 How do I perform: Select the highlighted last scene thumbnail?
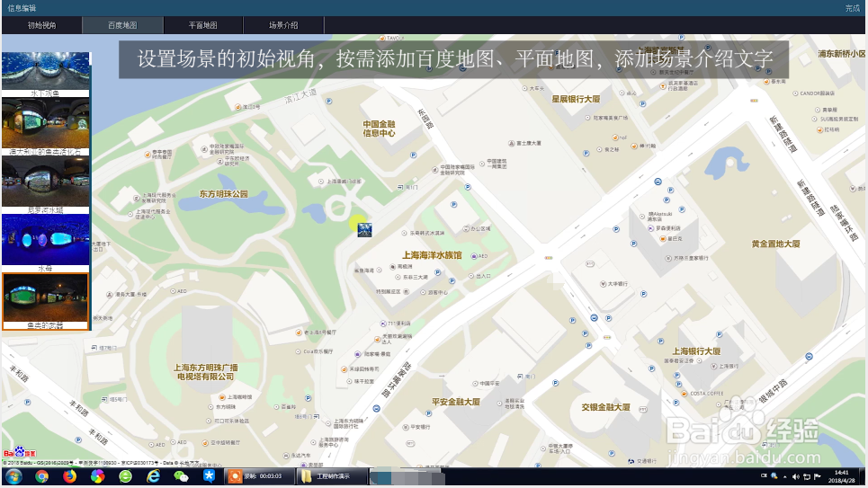pyautogui.click(x=45, y=302)
